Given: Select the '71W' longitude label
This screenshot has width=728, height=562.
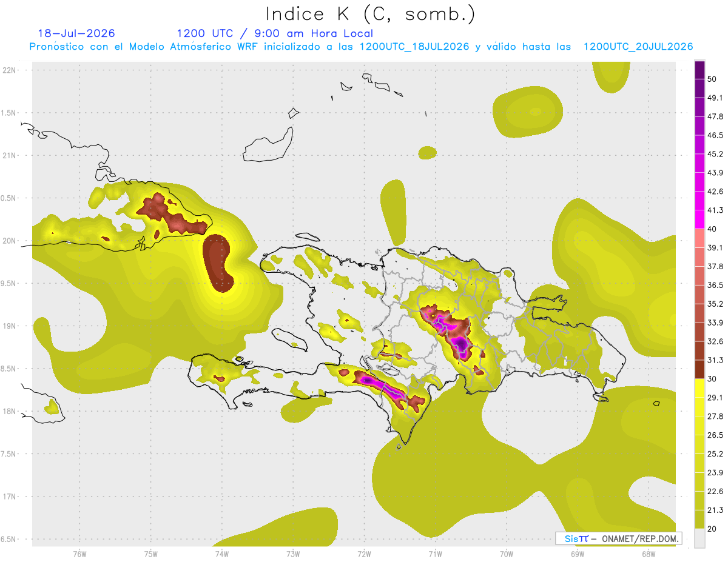Looking at the screenshot, I should point(435,554).
